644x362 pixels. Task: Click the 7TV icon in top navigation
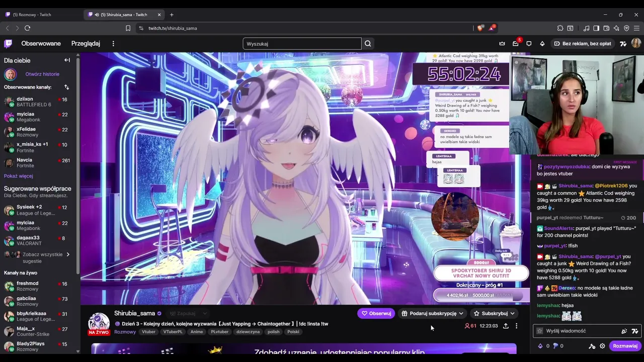point(623,44)
